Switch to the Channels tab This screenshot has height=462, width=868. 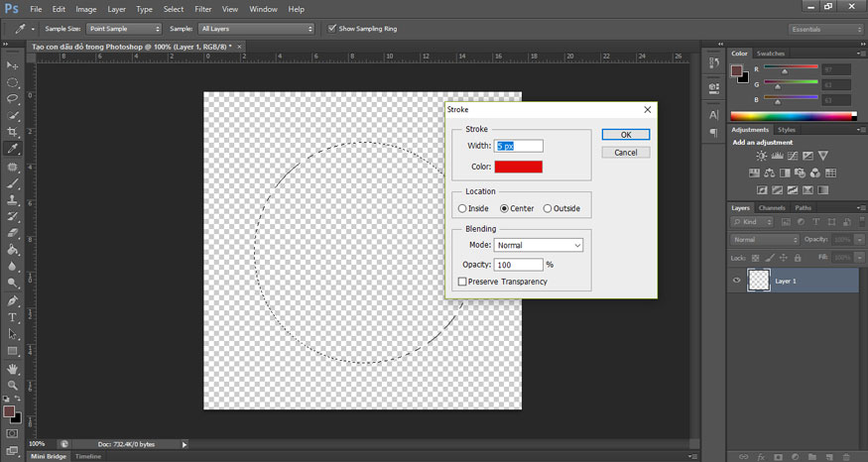point(772,208)
